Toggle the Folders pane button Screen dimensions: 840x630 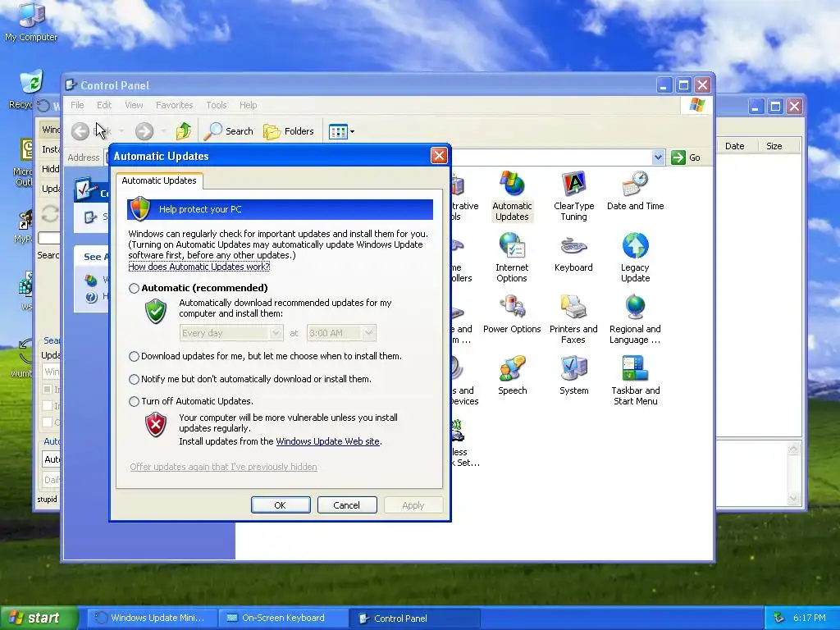point(289,131)
